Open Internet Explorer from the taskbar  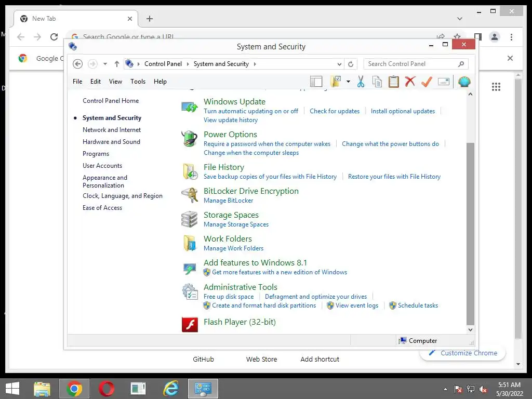coord(170,389)
